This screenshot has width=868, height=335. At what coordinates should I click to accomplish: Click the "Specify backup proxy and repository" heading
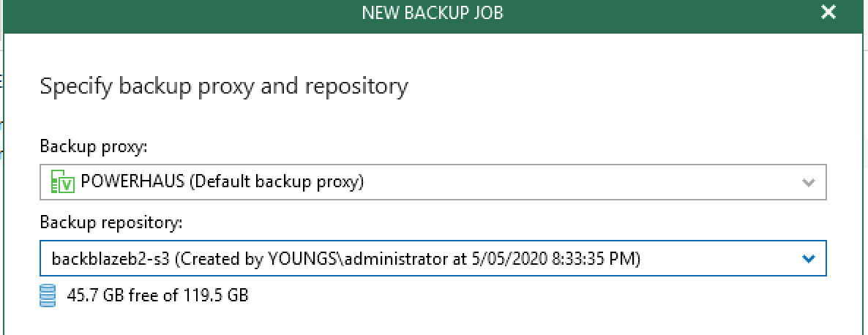pos(224,87)
